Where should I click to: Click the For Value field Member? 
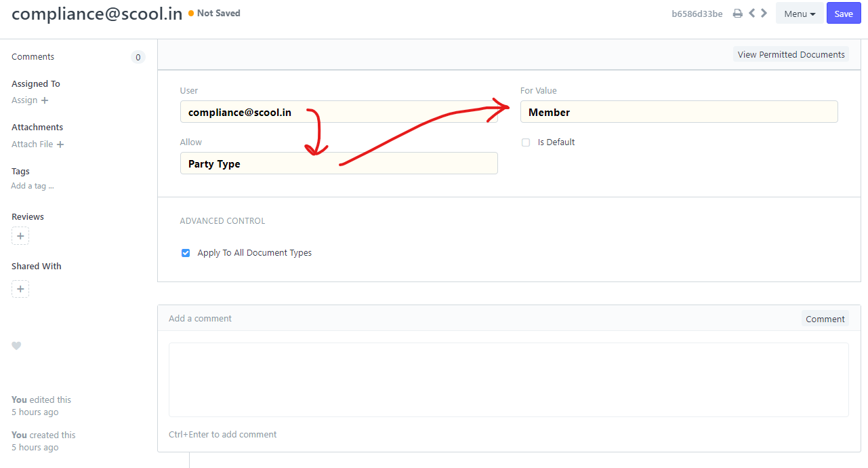[679, 112]
